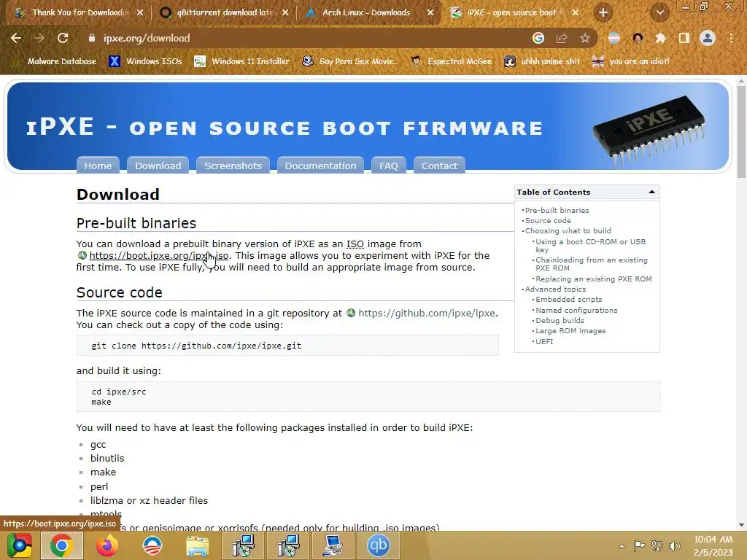Close the Arch Linux Downloads tab
This screenshot has height=560, width=747.
[430, 12]
